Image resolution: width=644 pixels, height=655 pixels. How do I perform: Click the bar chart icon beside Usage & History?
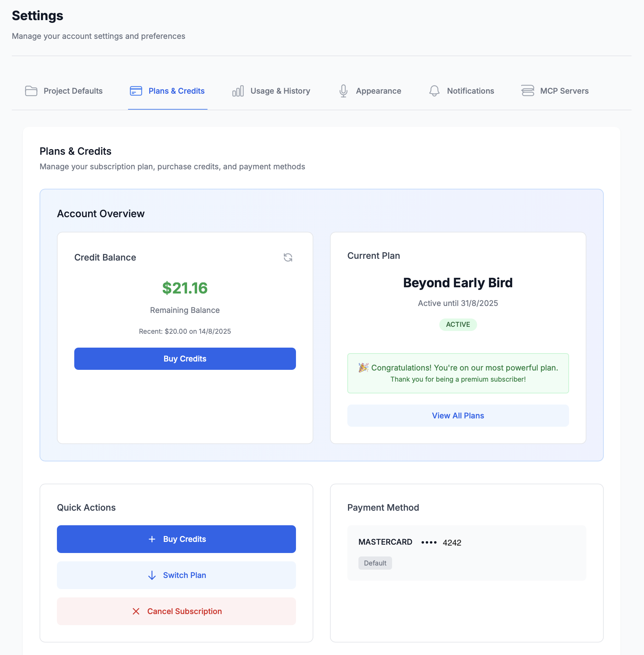tap(238, 91)
